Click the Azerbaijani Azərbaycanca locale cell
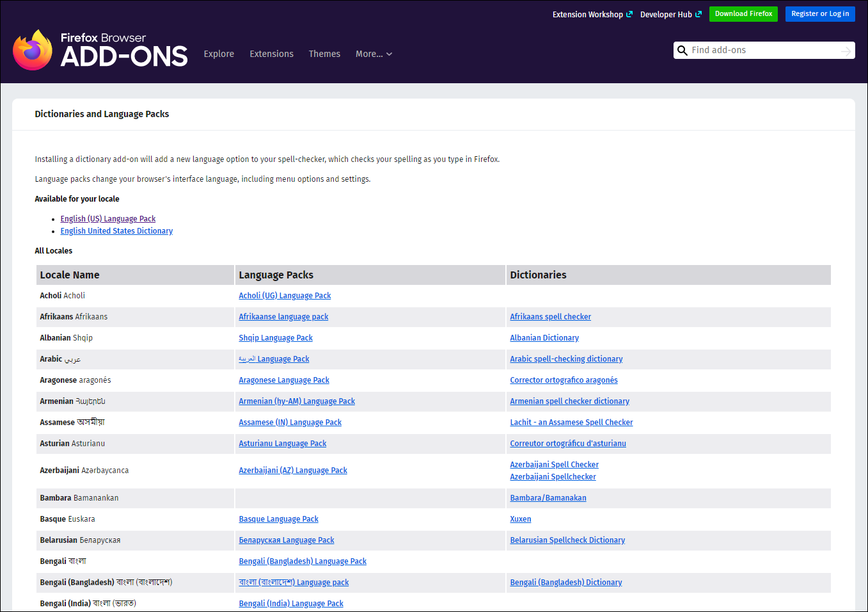Image resolution: width=868 pixels, height=612 pixels. 135,471
